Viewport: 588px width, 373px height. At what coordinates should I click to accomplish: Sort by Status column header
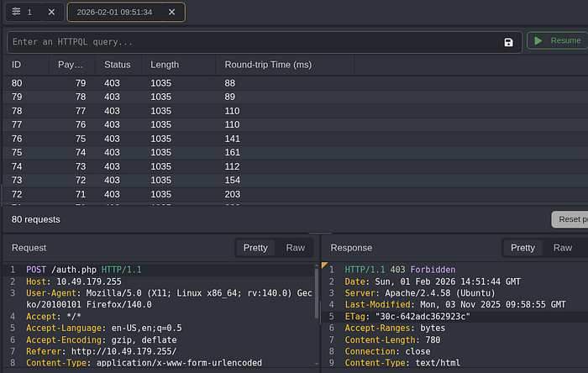118,65
